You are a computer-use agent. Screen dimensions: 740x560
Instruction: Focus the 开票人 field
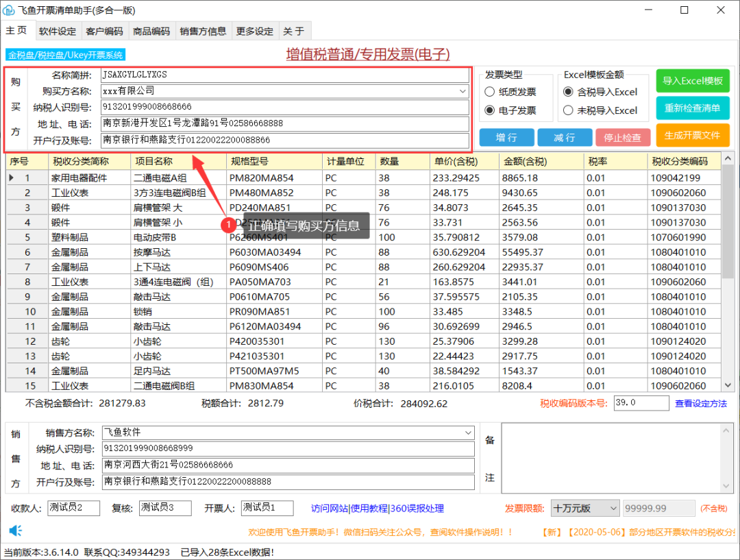(x=267, y=508)
